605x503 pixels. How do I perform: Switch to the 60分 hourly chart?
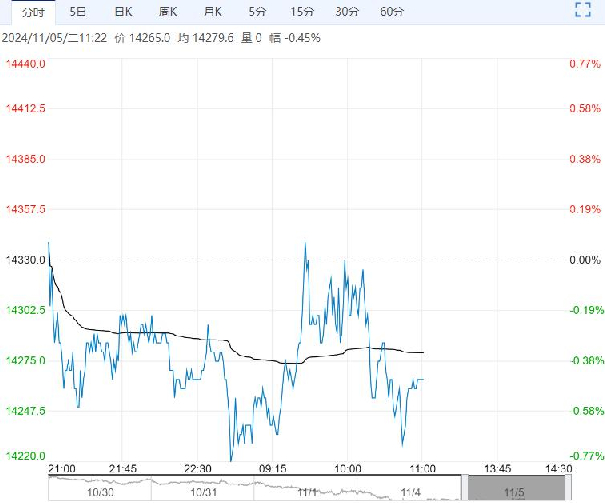(x=393, y=12)
